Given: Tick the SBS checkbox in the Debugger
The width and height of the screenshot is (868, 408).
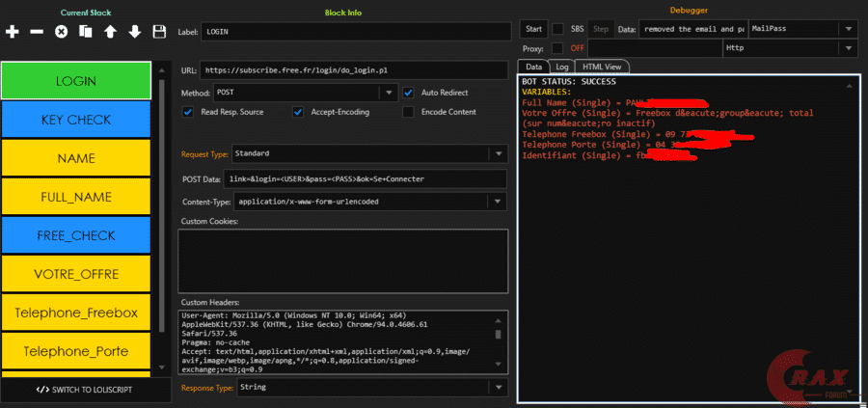Looking at the screenshot, I should (x=557, y=29).
